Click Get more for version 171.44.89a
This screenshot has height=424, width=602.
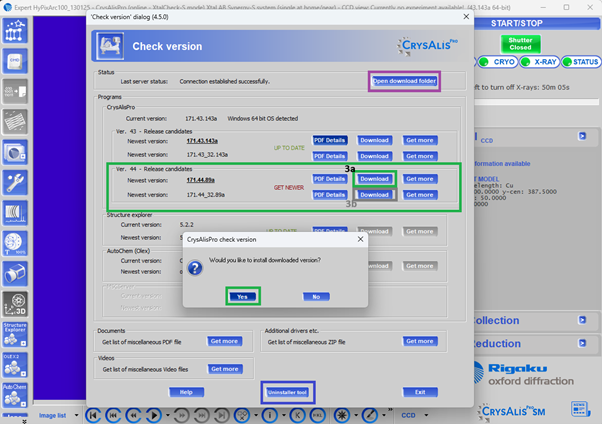(x=420, y=179)
